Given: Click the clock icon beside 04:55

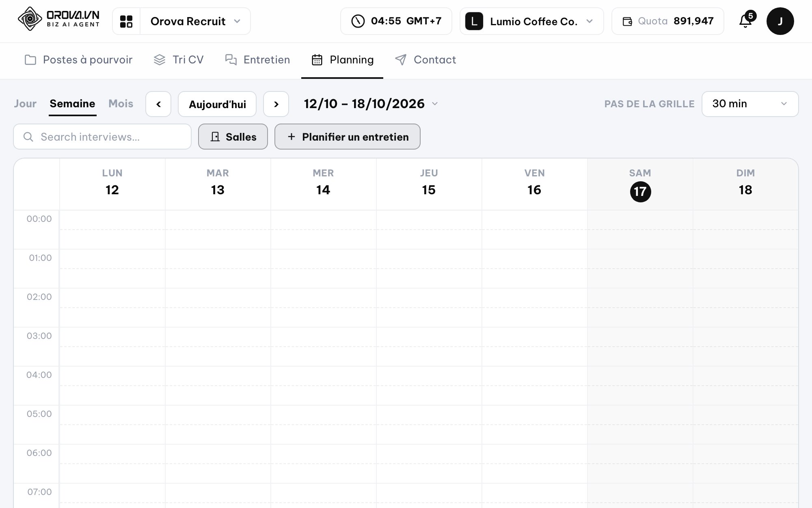Looking at the screenshot, I should coord(358,21).
